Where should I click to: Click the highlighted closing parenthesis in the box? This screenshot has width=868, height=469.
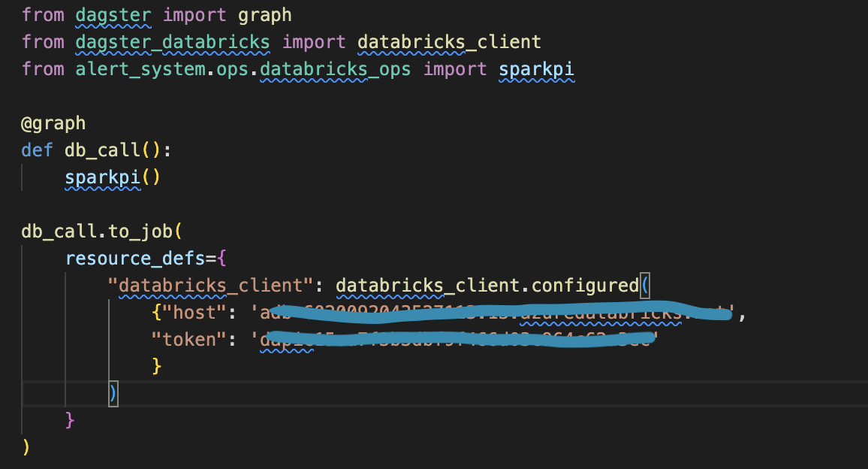tap(113, 392)
